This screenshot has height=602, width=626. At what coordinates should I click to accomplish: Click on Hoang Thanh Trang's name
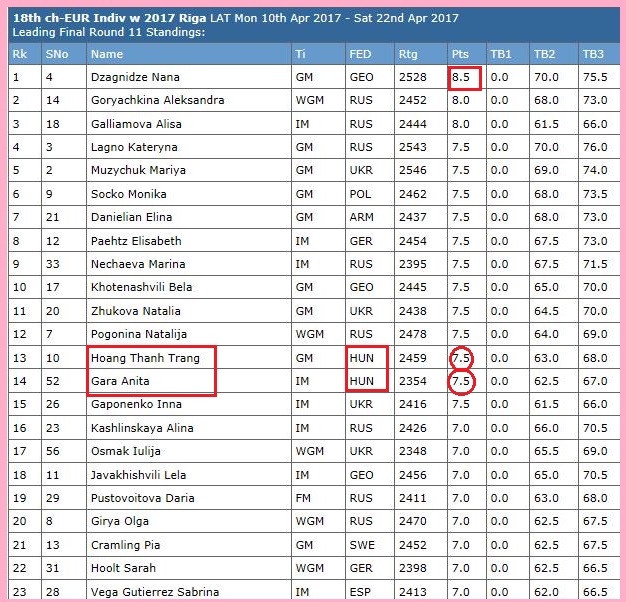coord(145,357)
